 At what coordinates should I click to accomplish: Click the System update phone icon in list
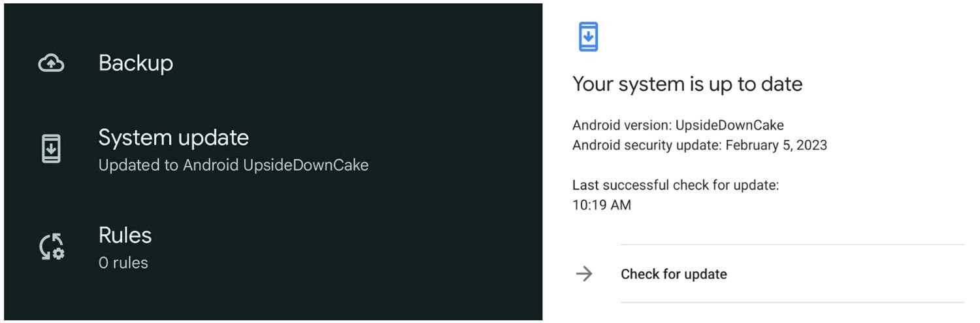click(x=51, y=149)
